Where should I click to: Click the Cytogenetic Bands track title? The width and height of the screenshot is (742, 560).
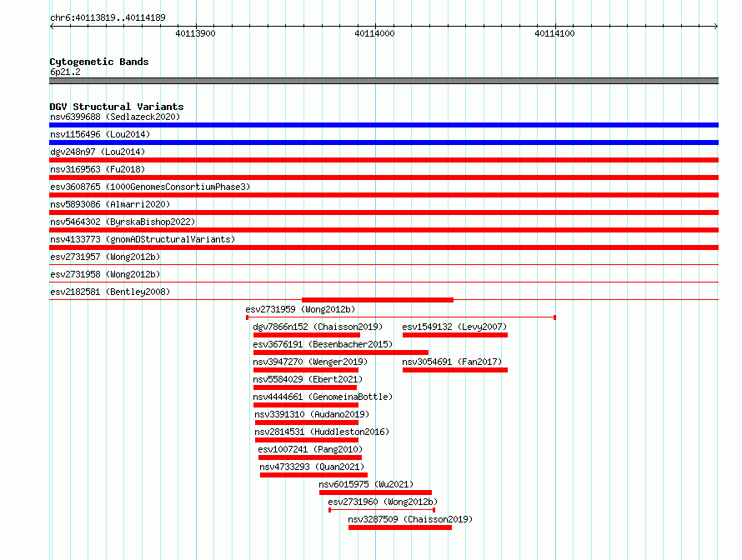[x=99, y=62]
